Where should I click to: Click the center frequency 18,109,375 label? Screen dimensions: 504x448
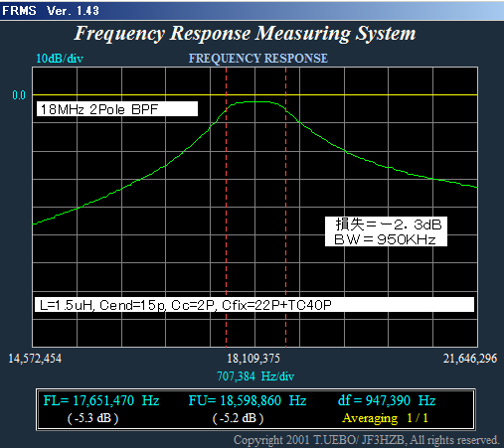(x=253, y=359)
